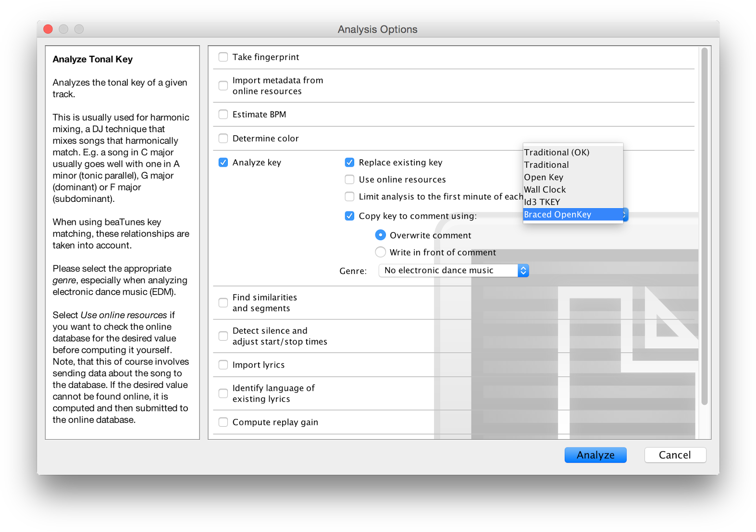The height and width of the screenshot is (532, 756).
Task: Choose Traditional (OK) from the key format list
Action: 557,152
